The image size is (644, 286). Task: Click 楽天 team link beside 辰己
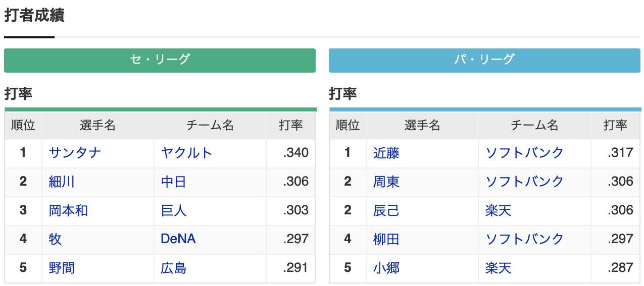click(499, 210)
